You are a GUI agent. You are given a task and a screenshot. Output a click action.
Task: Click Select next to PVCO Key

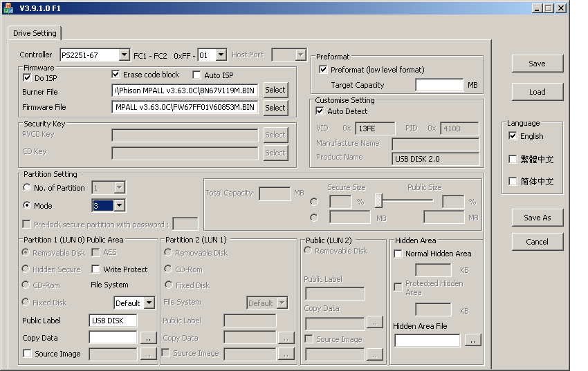275,135
